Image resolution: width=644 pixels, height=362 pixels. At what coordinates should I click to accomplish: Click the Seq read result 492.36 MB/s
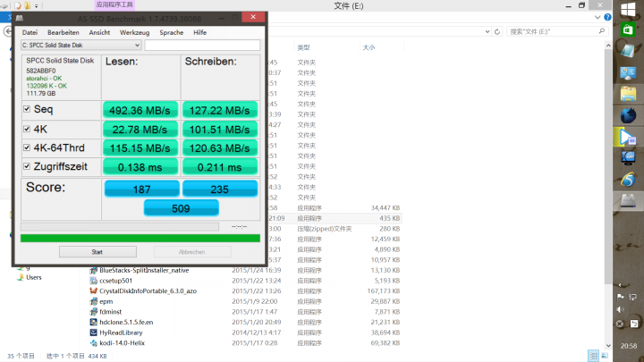(x=140, y=111)
